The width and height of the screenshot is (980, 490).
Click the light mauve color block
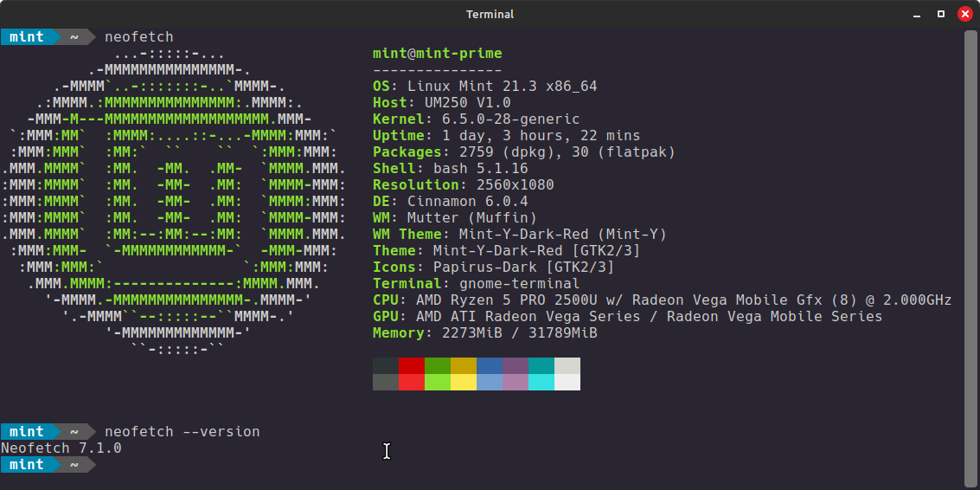coord(515,383)
